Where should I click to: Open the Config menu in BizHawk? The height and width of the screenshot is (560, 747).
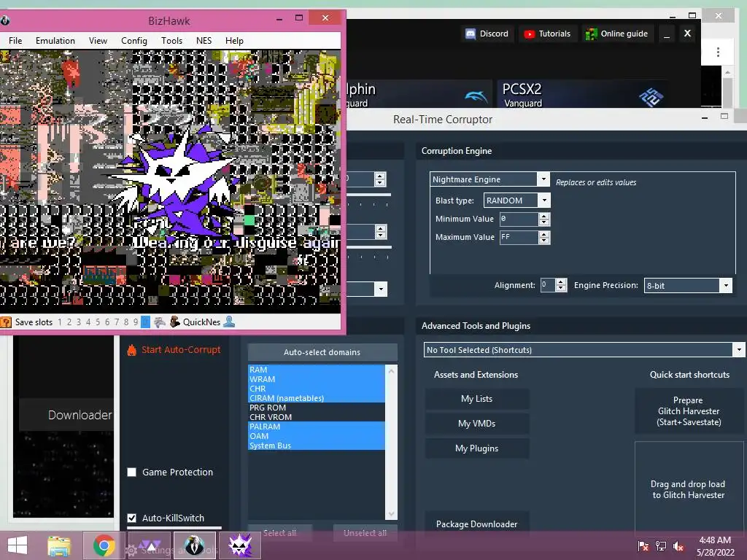[x=134, y=41]
